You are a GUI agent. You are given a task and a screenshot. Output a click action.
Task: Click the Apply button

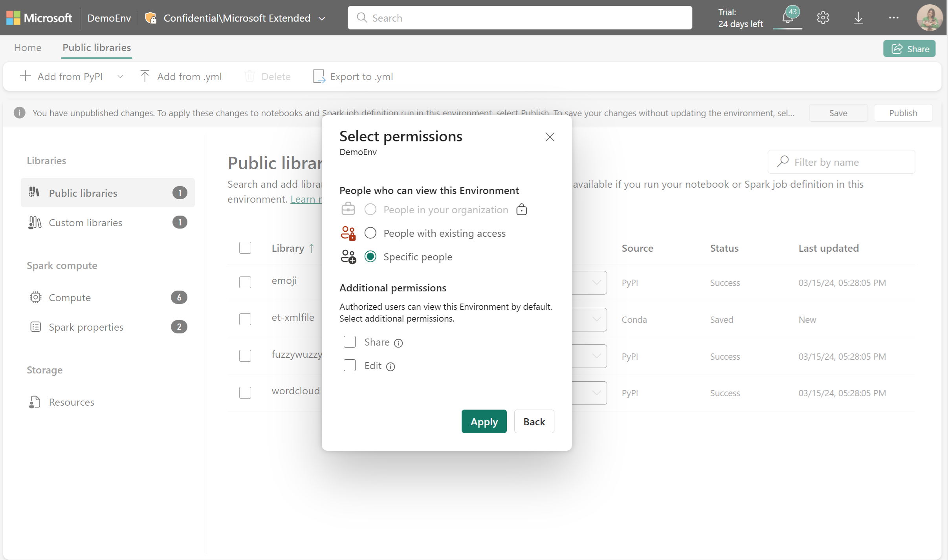(x=485, y=421)
